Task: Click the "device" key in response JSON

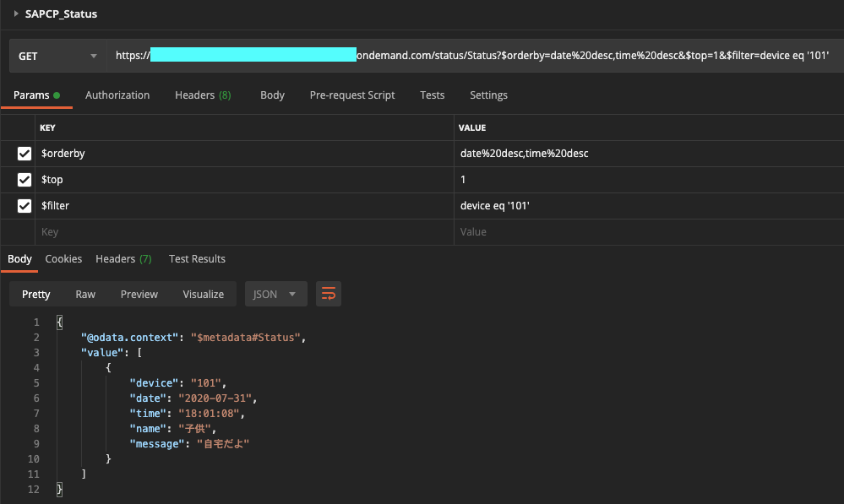Action: pos(154,383)
